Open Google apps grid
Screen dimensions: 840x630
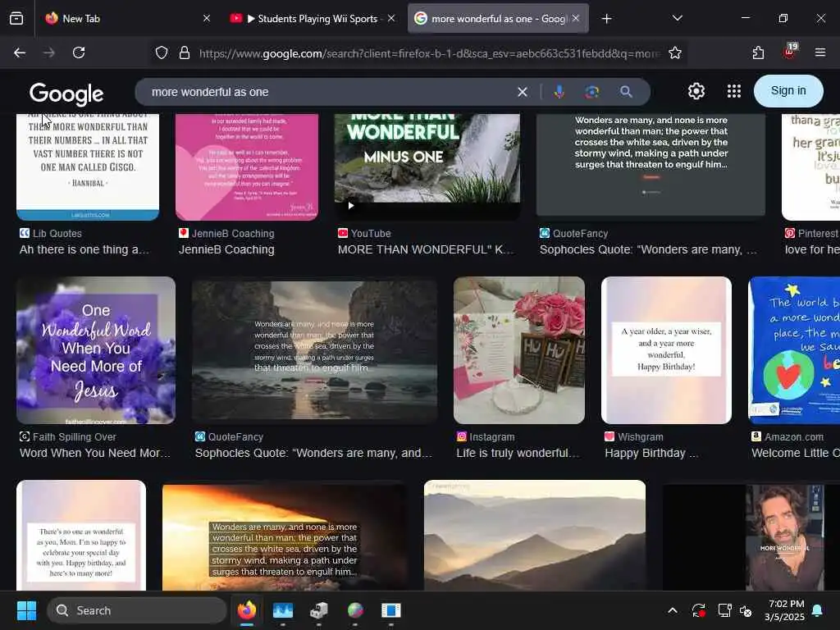pyautogui.click(x=734, y=91)
